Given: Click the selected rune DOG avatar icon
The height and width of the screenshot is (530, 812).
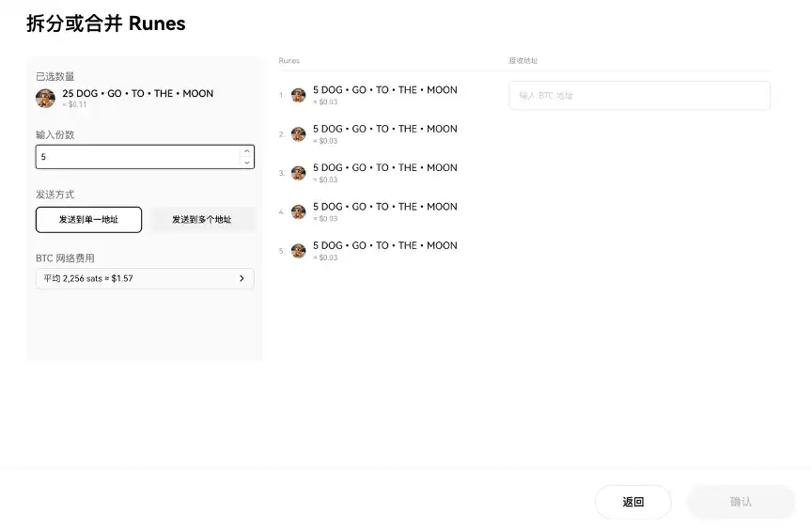Looking at the screenshot, I should 45,98.
